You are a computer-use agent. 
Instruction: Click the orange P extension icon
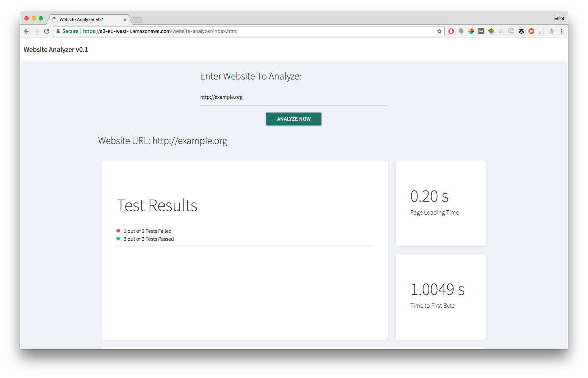pos(531,31)
